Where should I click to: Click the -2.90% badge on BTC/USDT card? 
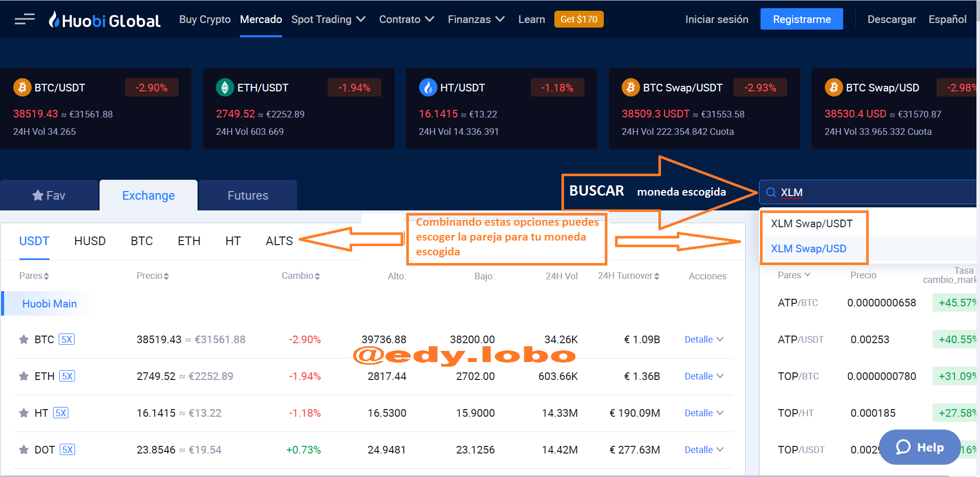coord(152,88)
